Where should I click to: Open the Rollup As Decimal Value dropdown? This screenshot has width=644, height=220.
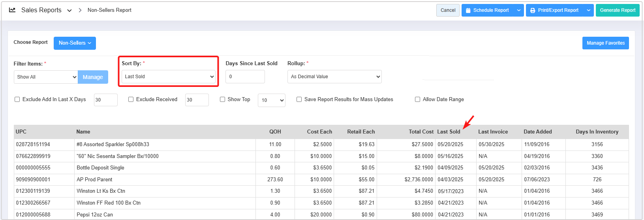click(x=334, y=77)
